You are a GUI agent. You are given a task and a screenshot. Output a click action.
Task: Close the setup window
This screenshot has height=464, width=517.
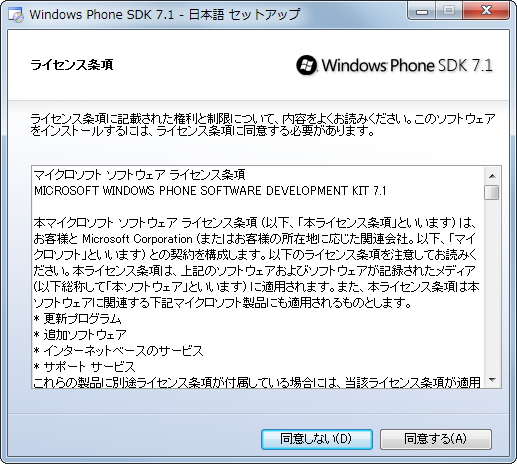click(x=486, y=11)
